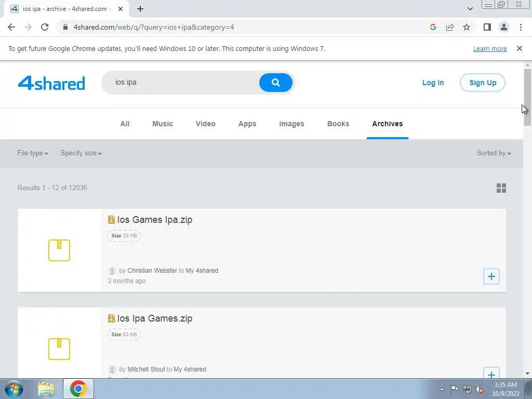This screenshot has width=532, height=399.
Task: Select the Images category tab
Action: click(x=291, y=124)
